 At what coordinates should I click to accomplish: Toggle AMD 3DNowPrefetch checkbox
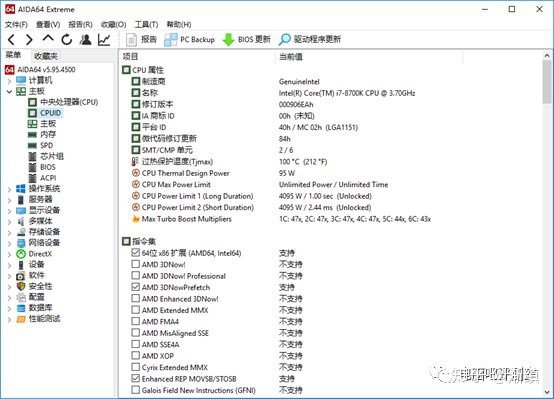click(x=135, y=287)
